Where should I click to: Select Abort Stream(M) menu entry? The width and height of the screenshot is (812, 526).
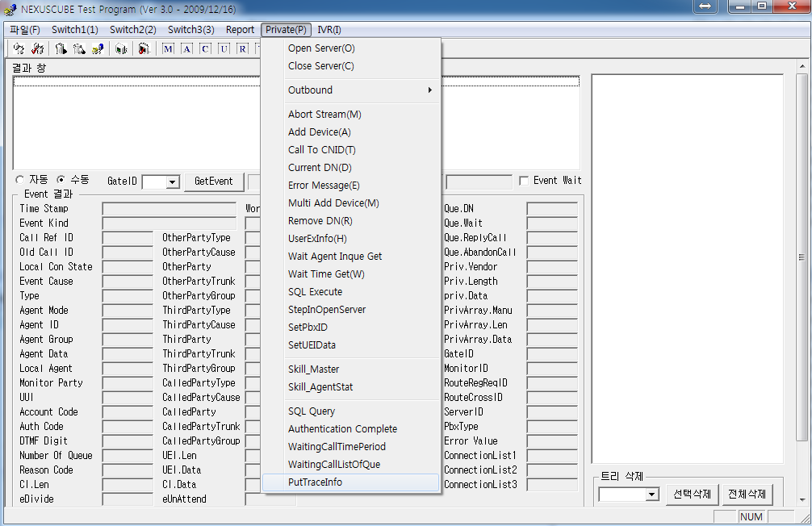[352, 115]
